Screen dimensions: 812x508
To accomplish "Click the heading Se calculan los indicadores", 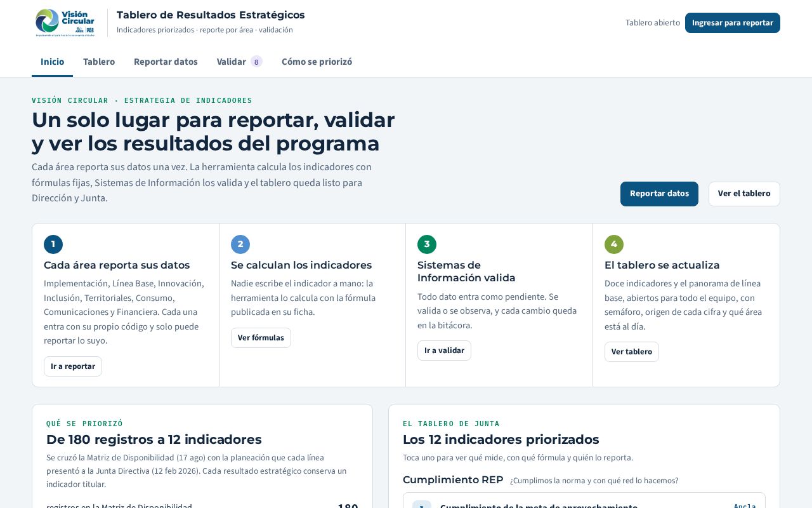I will pos(301,265).
